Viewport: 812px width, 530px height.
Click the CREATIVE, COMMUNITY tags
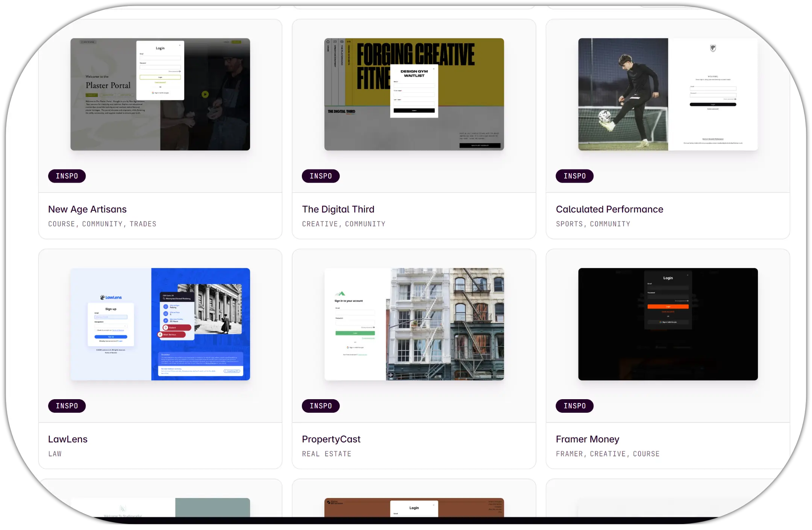tap(344, 224)
